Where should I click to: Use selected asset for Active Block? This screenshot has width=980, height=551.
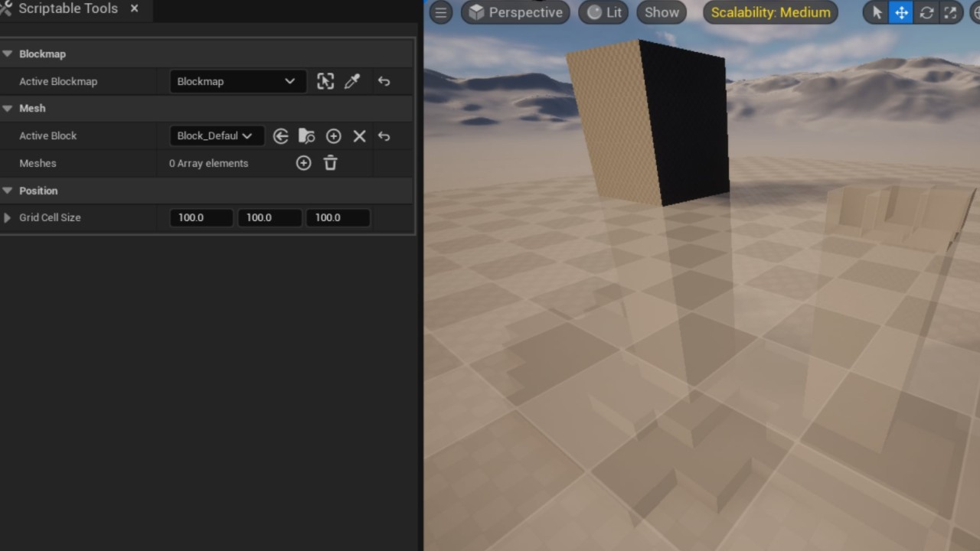(280, 136)
